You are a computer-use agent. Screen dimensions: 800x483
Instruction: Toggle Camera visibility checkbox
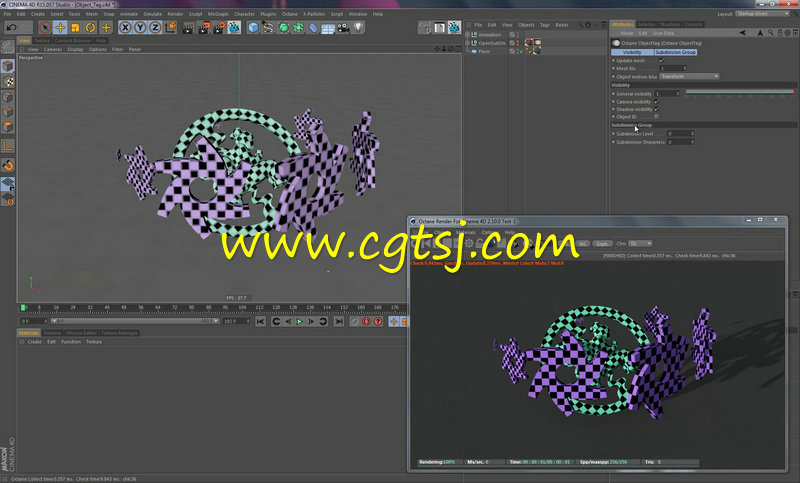click(x=657, y=101)
